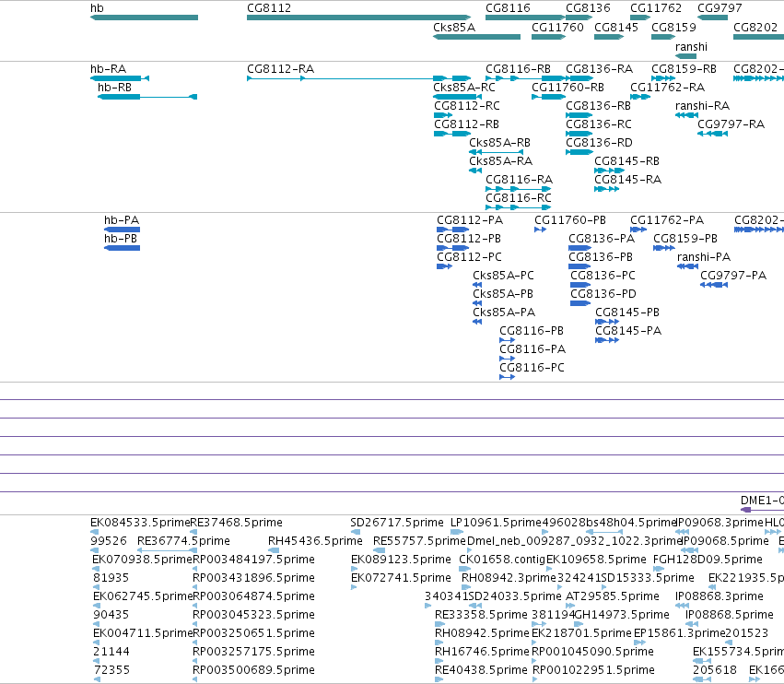The width and height of the screenshot is (784, 684).
Task: Click the Cks85A-RB transcript
Action: pyautogui.click(x=496, y=152)
